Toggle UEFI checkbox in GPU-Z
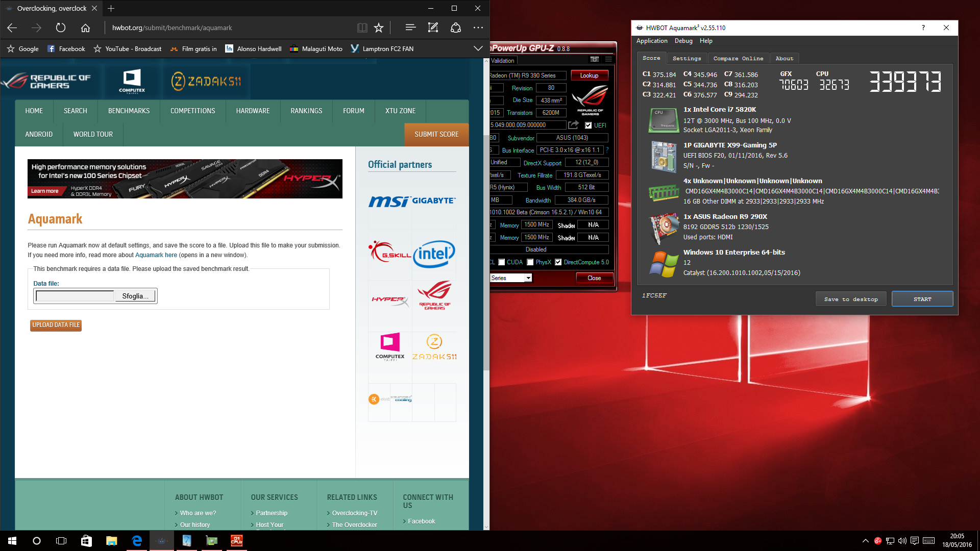The width and height of the screenshot is (980, 551). pos(588,126)
